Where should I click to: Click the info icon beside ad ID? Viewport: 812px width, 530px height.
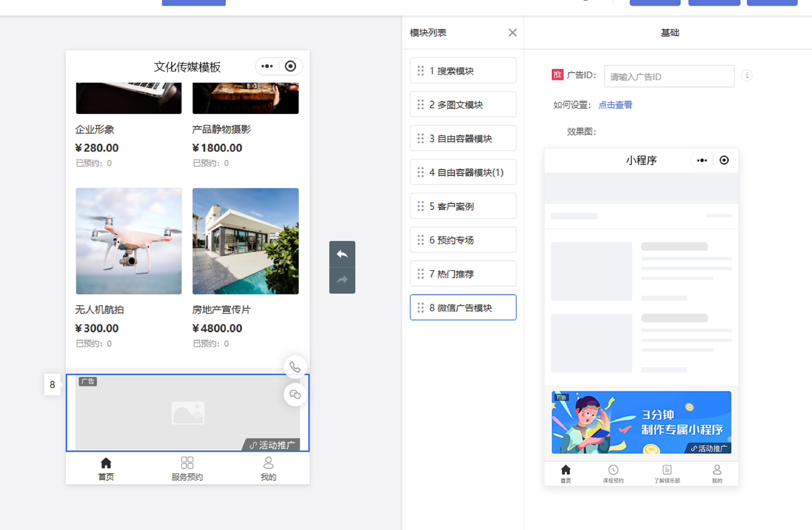click(x=747, y=75)
